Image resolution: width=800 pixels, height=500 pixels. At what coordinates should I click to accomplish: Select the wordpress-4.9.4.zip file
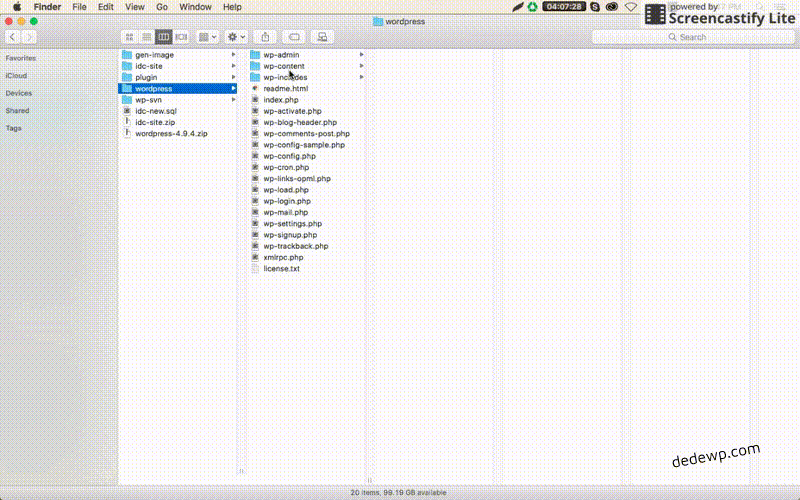pos(171,133)
